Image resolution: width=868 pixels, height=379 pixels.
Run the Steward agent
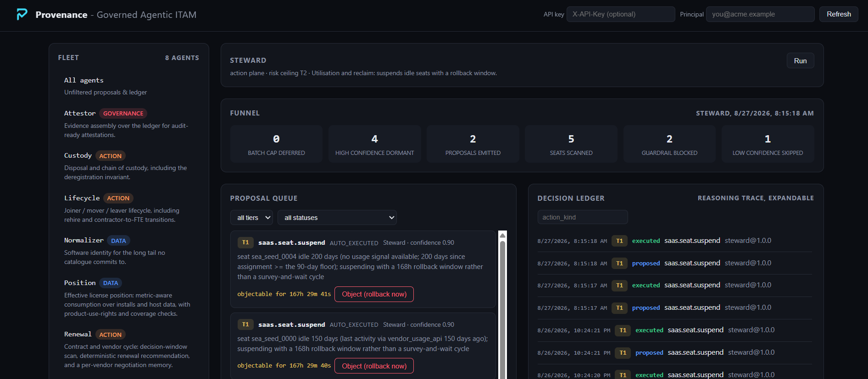click(x=800, y=61)
